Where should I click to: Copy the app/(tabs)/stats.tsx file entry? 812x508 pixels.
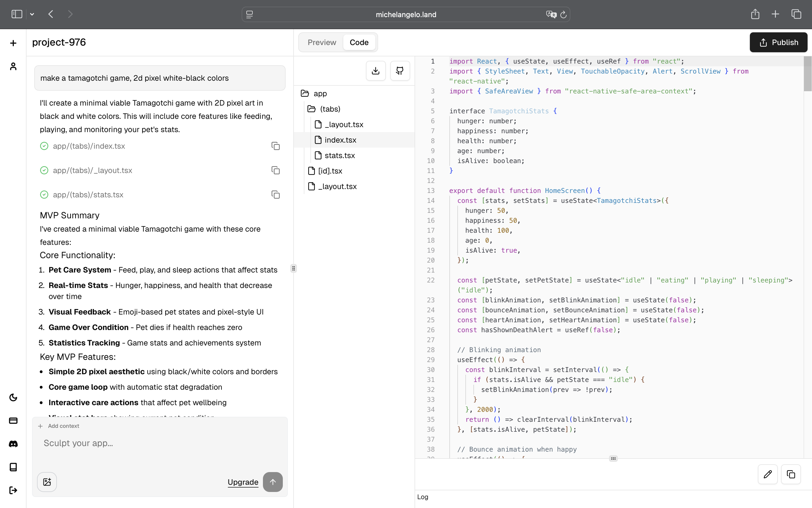(x=275, y=195)
